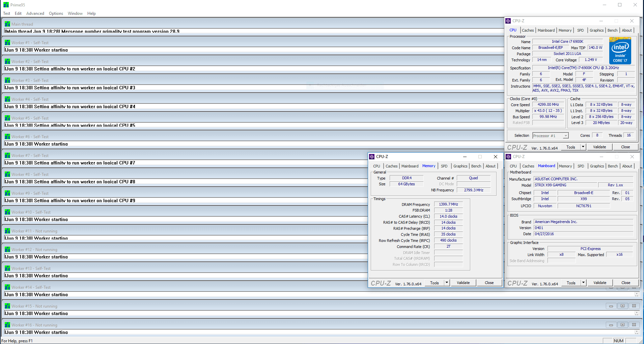This screenshot has height=344, width=644.
Task: Expand Tools arrow in CPU-Z Motherboard window
Action: tap(583, 283)
